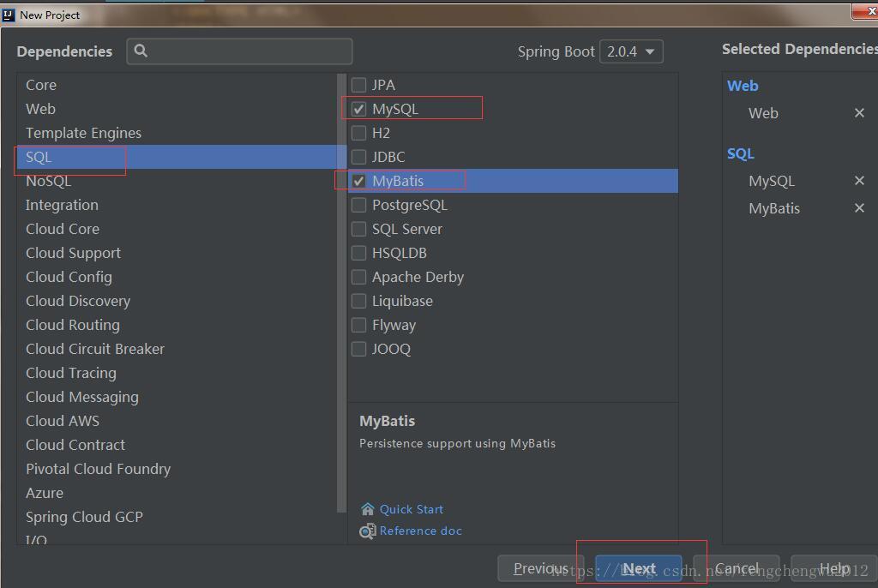Screen dimensions: 878x588
Task: Remove Web from selected dependencies
Action: [859, 113]
